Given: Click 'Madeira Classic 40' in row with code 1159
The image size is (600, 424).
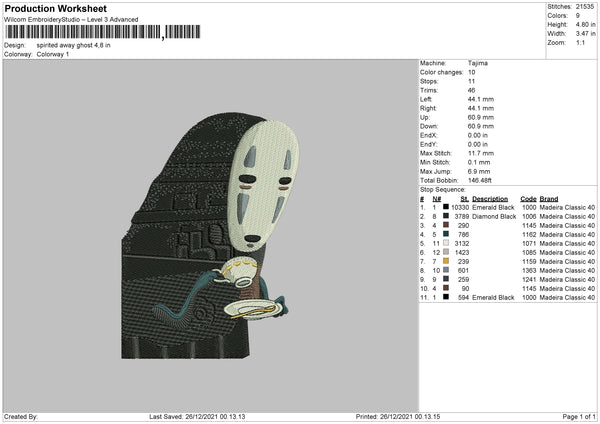Looking at the screenshot, I should [x=567, y=261].
